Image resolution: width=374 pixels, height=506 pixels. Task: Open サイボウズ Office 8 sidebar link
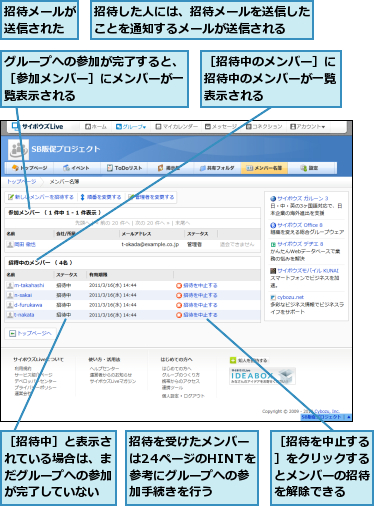coord(300,225)
